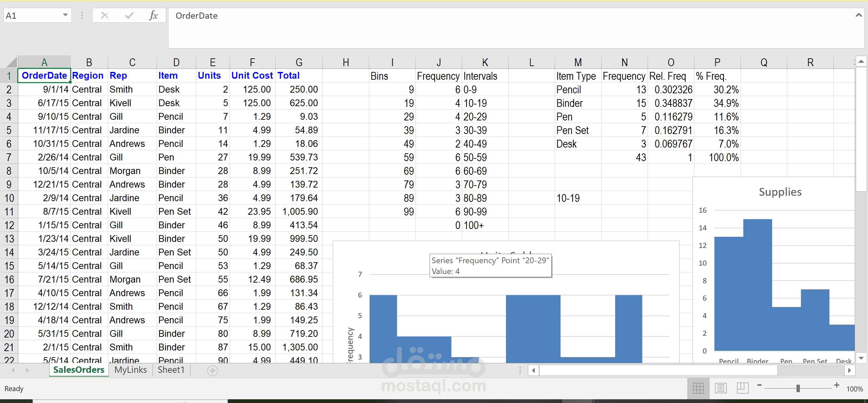Screen dimensions: 868x403
Task: Click the horizontal scrollbar right arrow
Action: pyautogui.click(x=850, y=370)
